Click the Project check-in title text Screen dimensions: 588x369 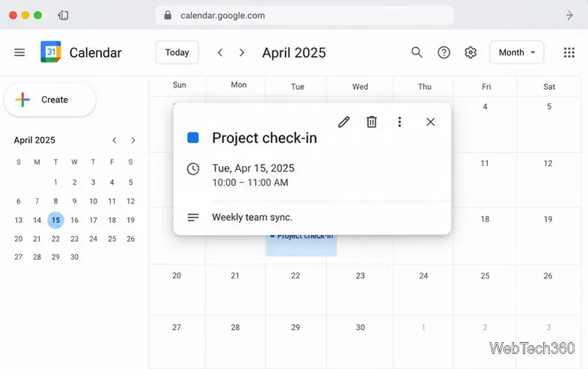point(264,138)
